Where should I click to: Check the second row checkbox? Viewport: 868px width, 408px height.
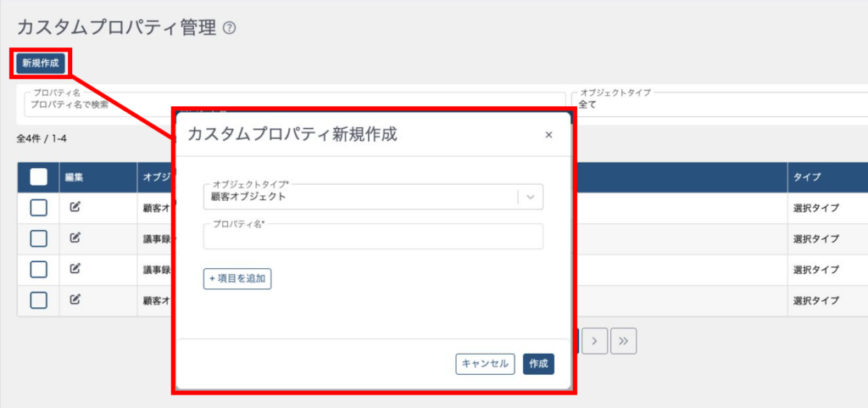38,238
